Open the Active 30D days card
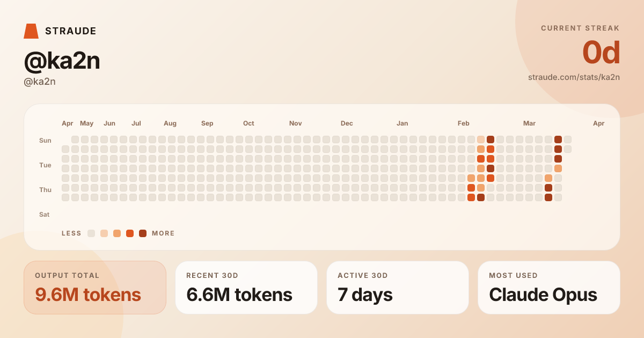Viewport: 644px width, 338px height. click(398, 288)
